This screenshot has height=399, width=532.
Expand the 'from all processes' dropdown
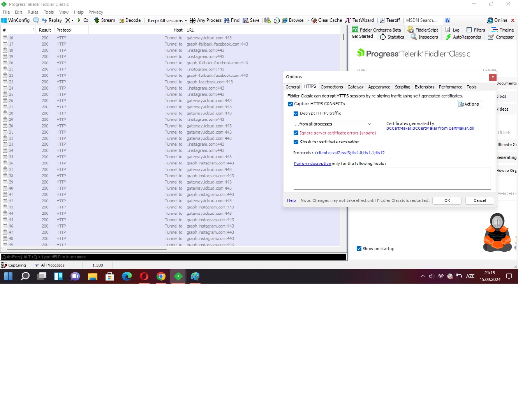pos(369,124)
